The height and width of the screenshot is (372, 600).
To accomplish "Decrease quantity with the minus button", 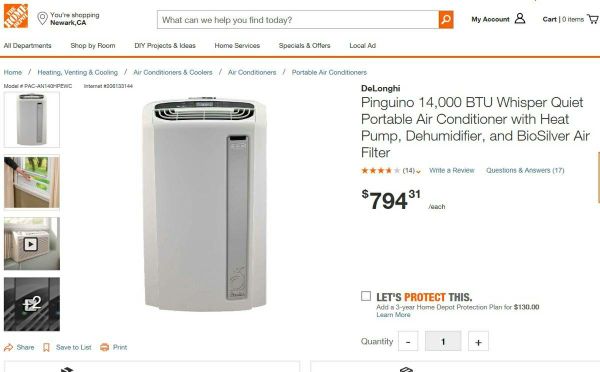I will 408,341.
